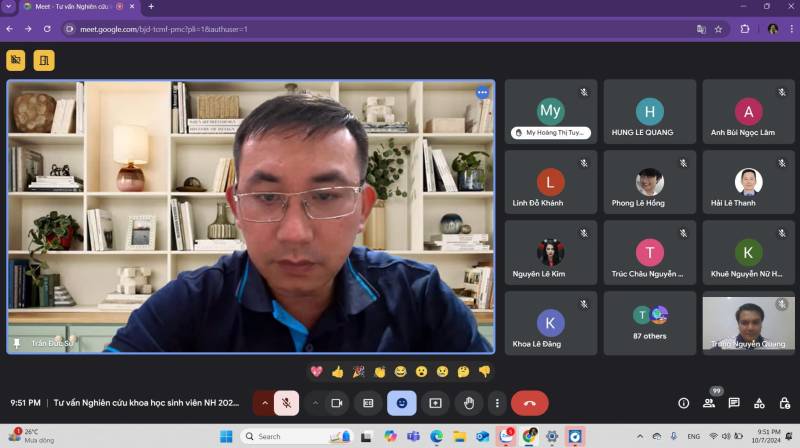Open the in-call chat panel
Screen dimensions: 800x448
tap(734, 403)
